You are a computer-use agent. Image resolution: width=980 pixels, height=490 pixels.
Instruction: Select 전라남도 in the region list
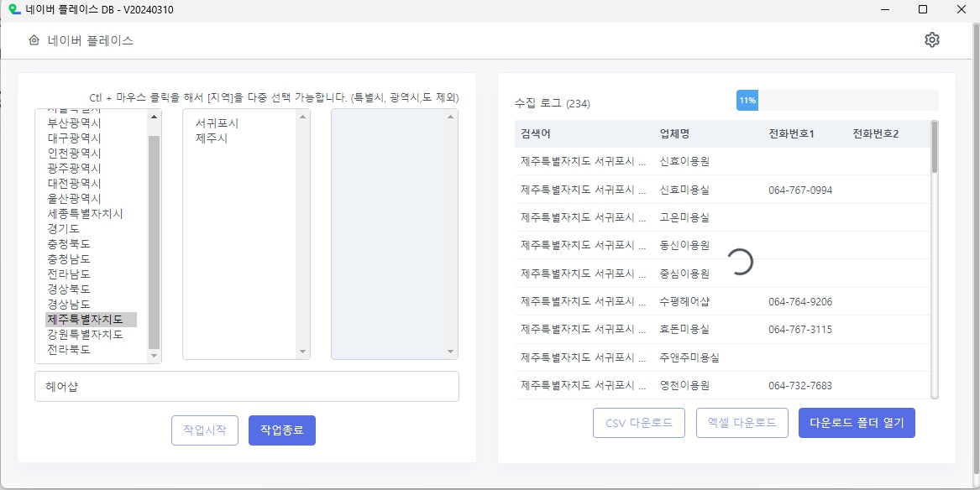69,274
